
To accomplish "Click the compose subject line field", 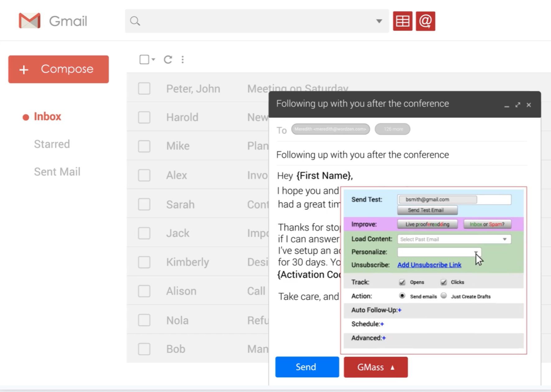I will [402, 155].
